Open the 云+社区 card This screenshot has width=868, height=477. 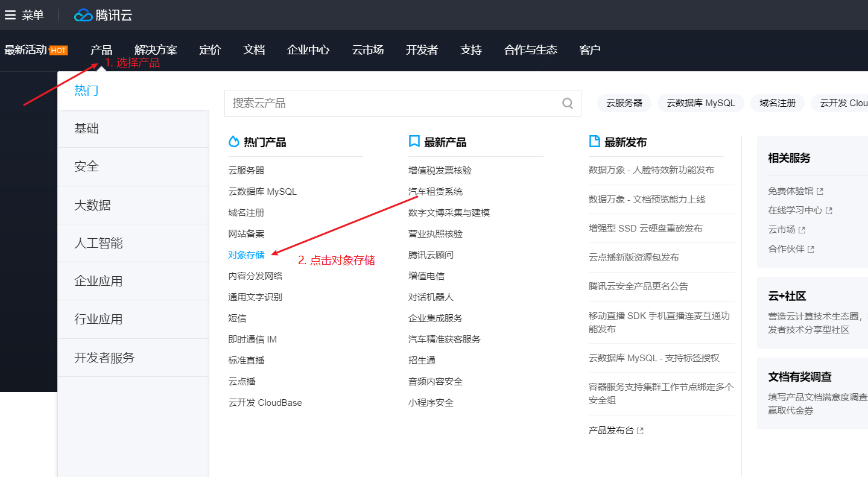click(813, 313)
